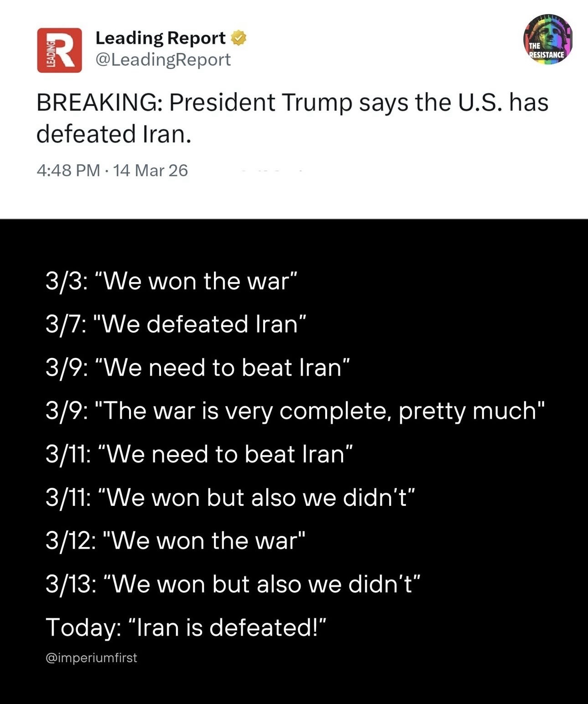588x704 pixels.
Task: Select the 3/3 "We won the war" line
Action: pos(172,281)
